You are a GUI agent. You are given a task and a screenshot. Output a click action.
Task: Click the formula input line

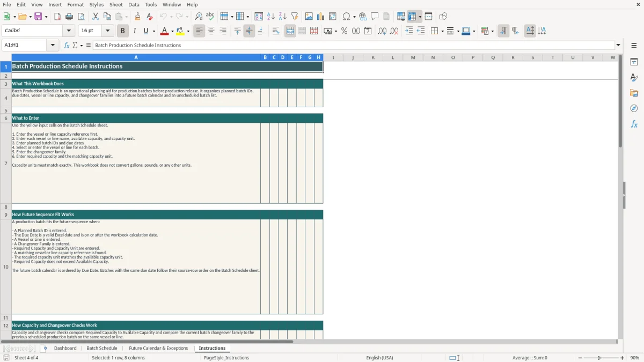tap(354, 45)
